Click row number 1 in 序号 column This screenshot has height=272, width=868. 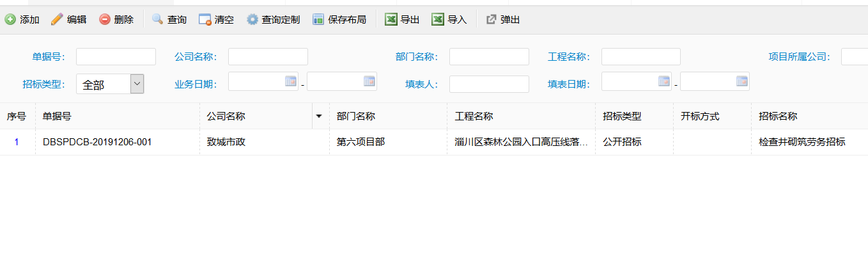point(17,142)
